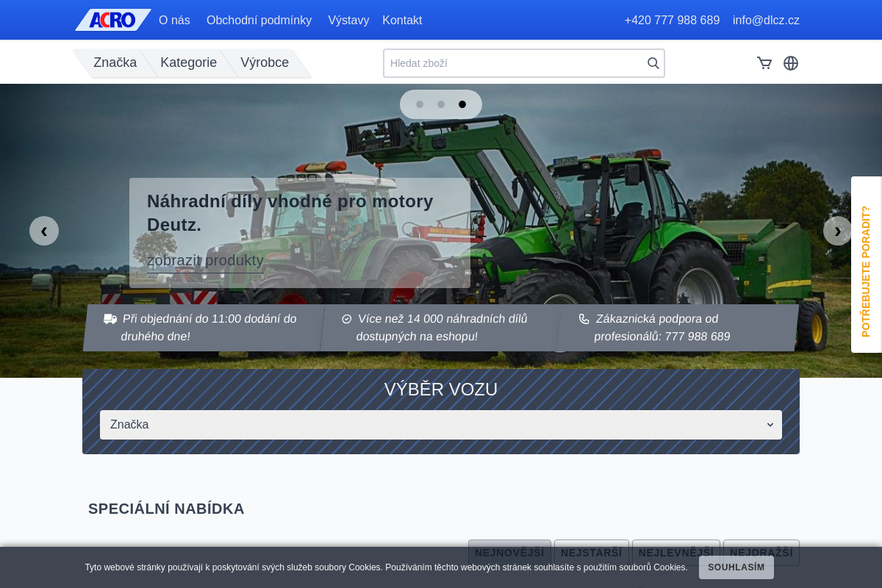Accept cookies with Souhlasím button
The height and width of the screenshot is (588, 882).
click(736, 567)
